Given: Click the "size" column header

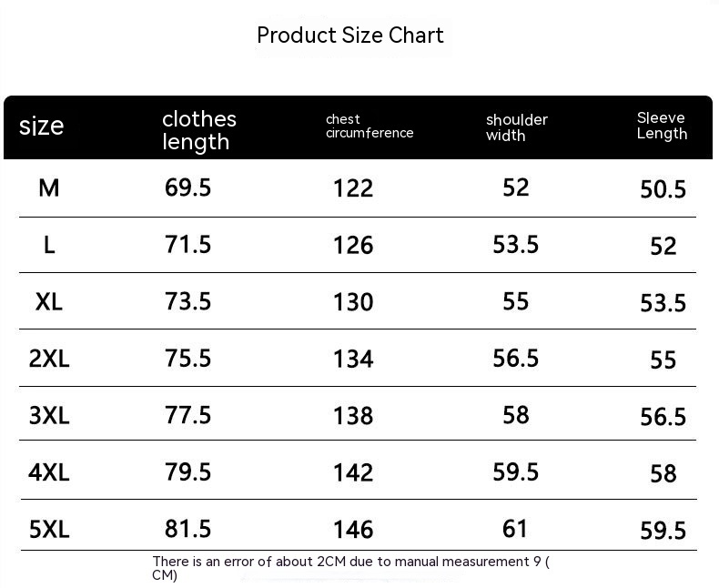Looking at the screenshot, I should [x=42, y=126].
